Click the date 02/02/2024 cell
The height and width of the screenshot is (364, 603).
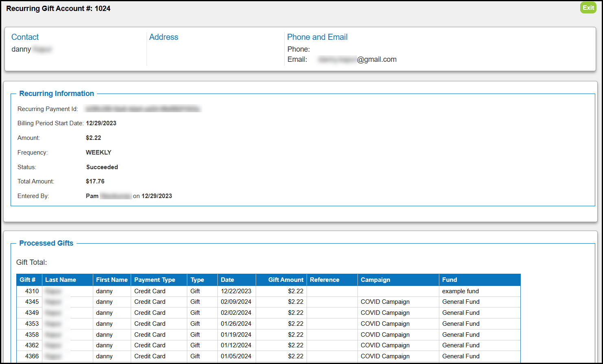pyautogui.click(x=236, y=313)
